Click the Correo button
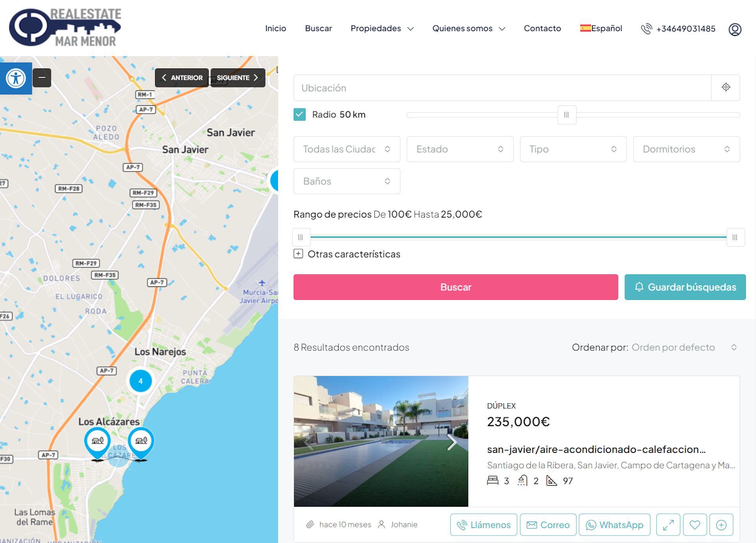This screenshot has height=543, width=756. [548, 525]
